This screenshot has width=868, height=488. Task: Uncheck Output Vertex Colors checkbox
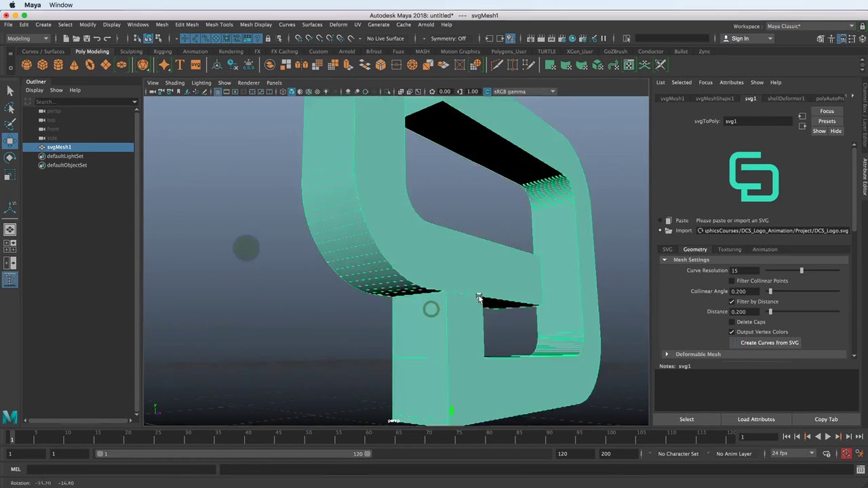point(732,332)
